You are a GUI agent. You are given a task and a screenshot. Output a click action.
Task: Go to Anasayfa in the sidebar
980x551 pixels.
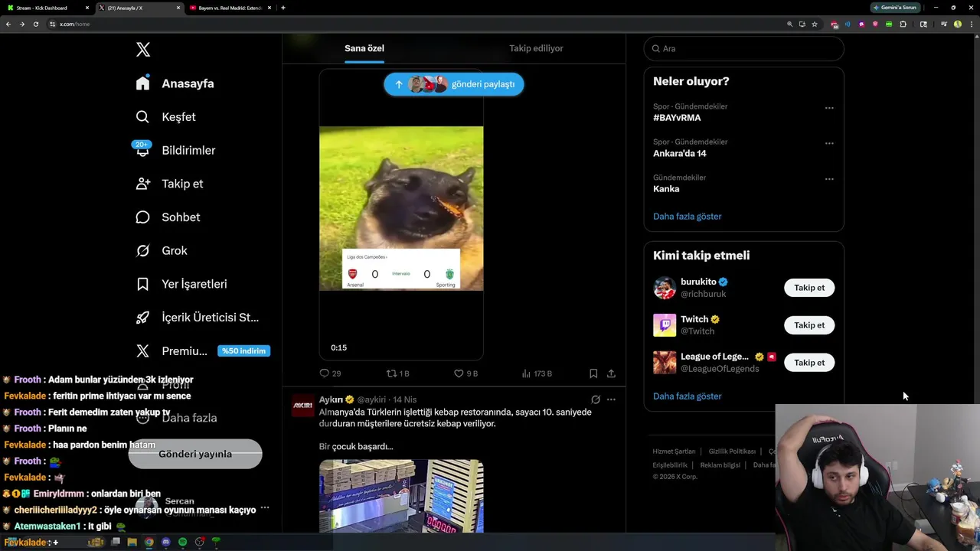coord(175,83)
